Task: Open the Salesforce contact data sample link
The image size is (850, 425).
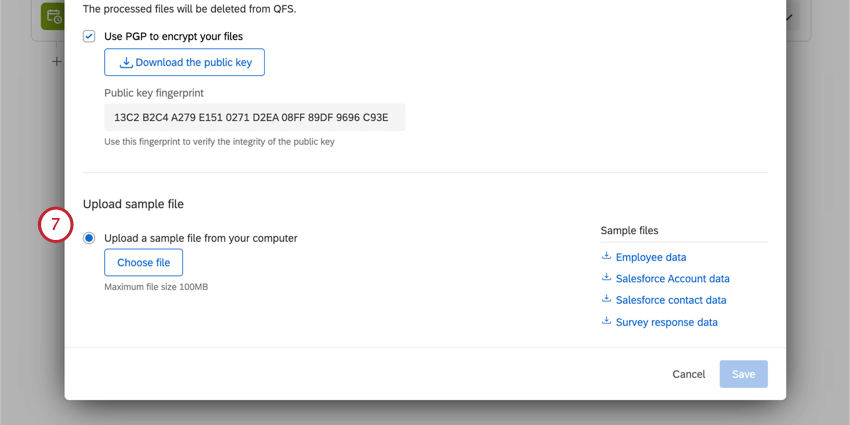Action: (x=671, y=300)
